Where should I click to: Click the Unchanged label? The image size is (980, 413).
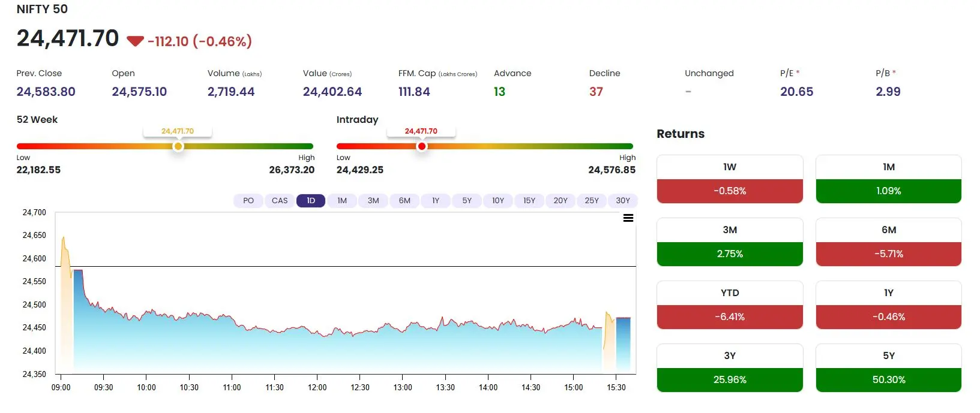click(x=709, y=73)
